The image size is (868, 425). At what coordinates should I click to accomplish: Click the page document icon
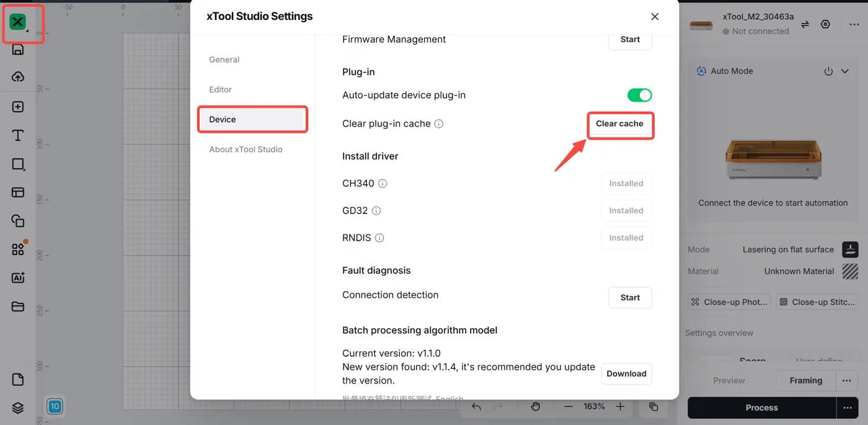pyautogui.click(x=18, y=380)
